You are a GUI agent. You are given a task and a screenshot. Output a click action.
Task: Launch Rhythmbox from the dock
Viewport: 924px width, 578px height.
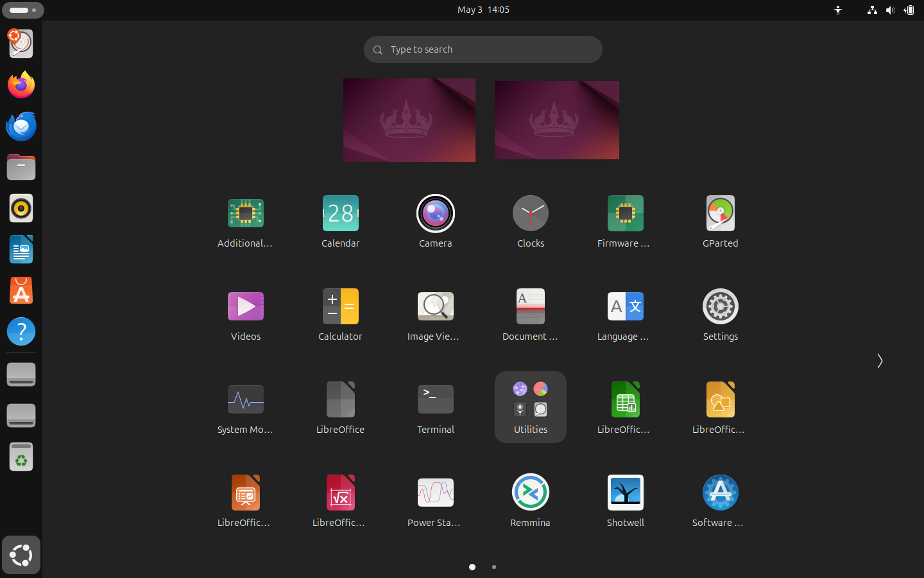(x=21, y=208)
